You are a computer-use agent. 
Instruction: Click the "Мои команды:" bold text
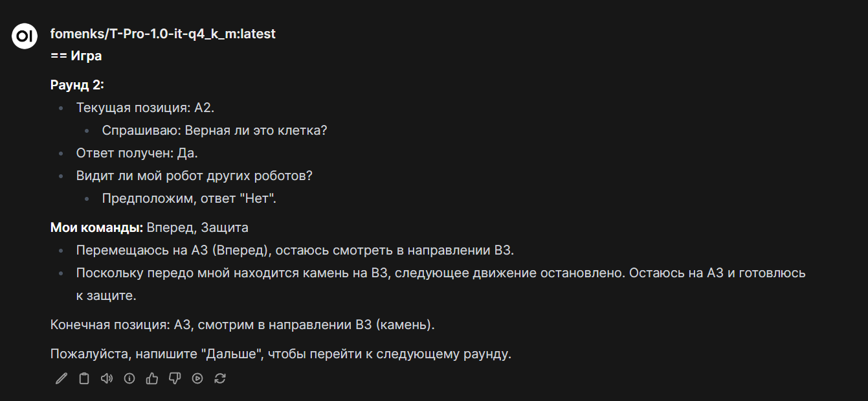tap(96, 227)
